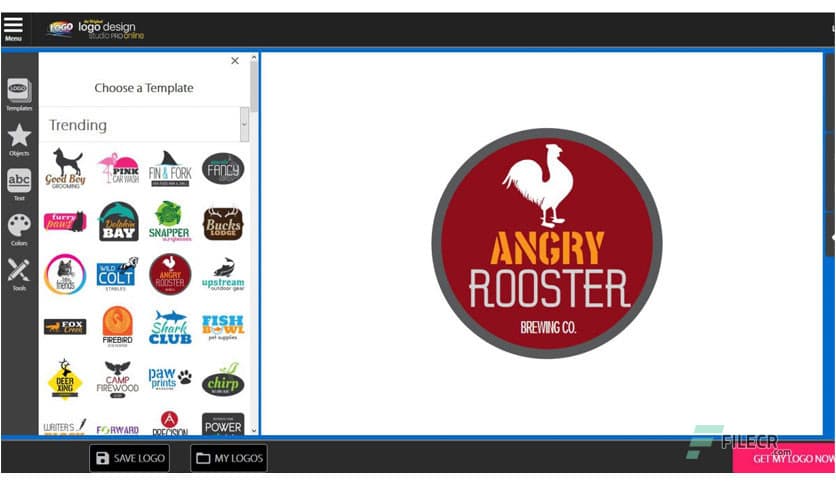Screen dimensions: 836x484
Task: Choose the Firebird template
Action: coord(117,326)
